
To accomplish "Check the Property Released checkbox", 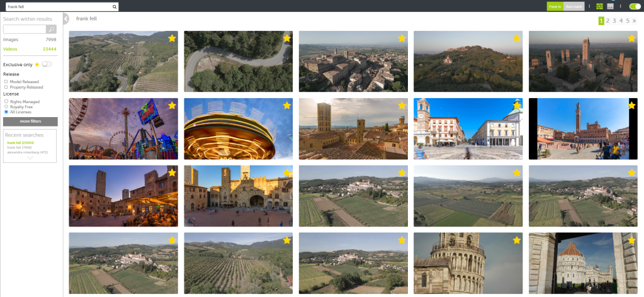I will point(6,87).
